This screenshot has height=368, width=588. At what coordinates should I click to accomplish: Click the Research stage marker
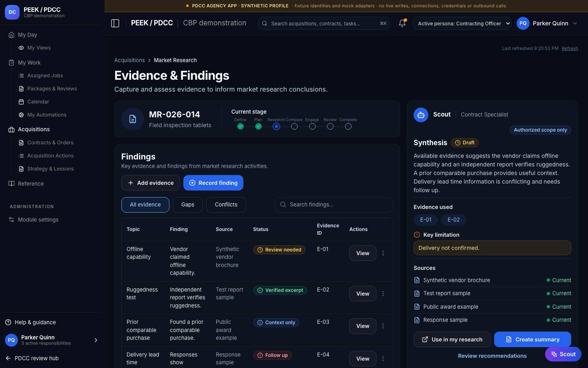(x=276, y=126)
